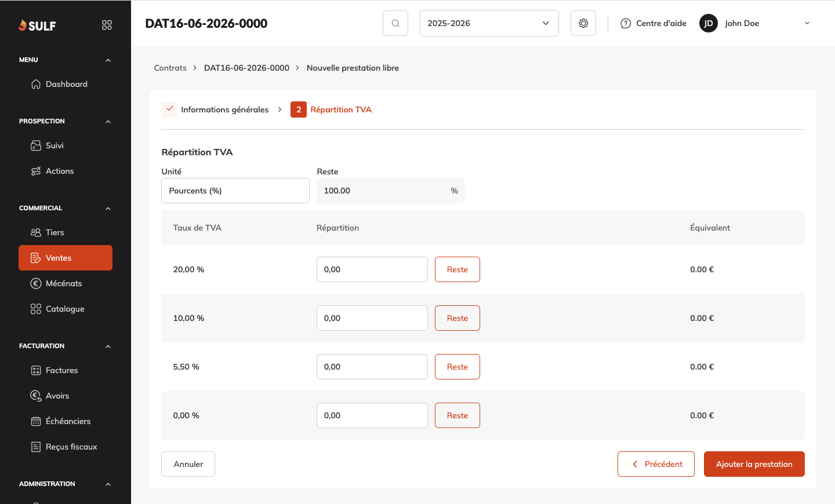835x504 pixels.
Task: Open the settings gear icon
Action: [x=583, y=23]
